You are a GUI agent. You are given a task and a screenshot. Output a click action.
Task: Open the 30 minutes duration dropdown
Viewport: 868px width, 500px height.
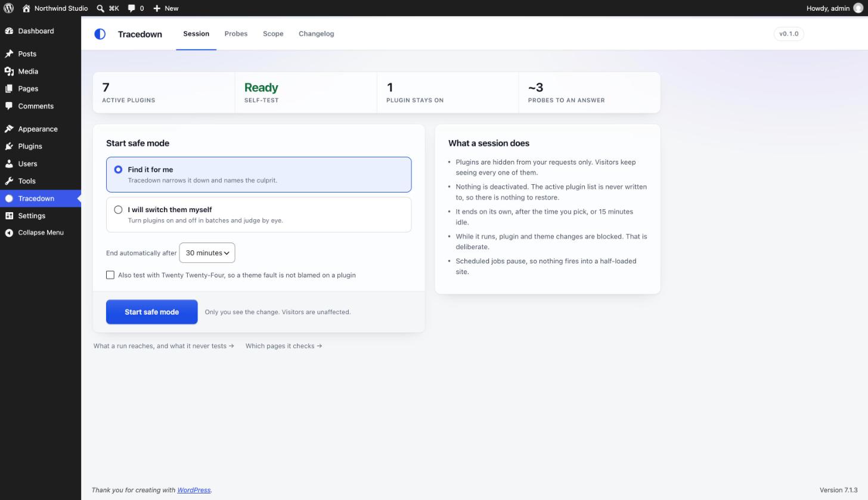[x=207, y=253]
